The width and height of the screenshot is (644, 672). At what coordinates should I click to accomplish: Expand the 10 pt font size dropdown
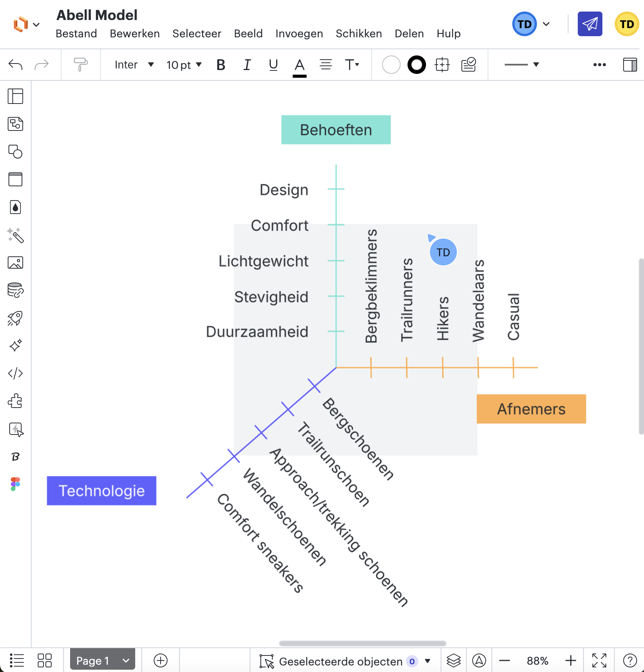coord(184,65)
